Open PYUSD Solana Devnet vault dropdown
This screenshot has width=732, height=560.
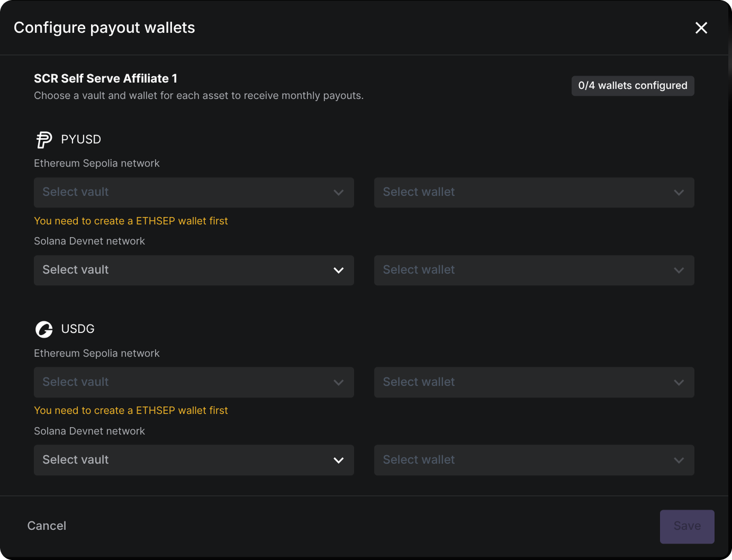tap(194, 270)
